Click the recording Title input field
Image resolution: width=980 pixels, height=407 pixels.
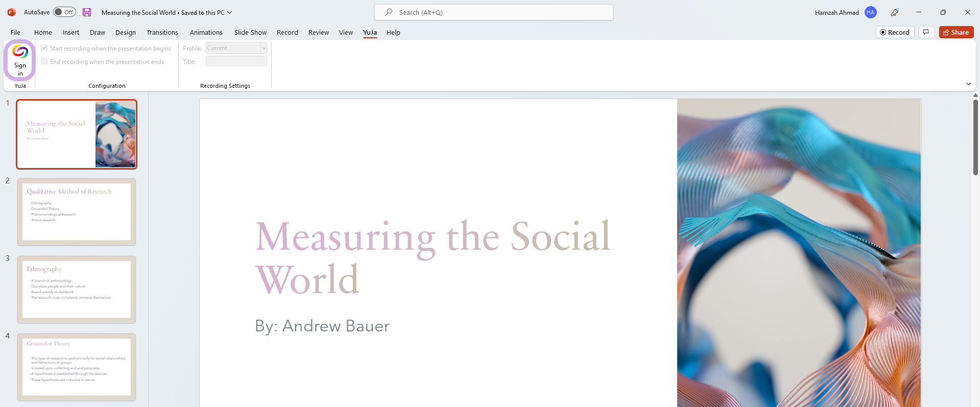(236, 61)
